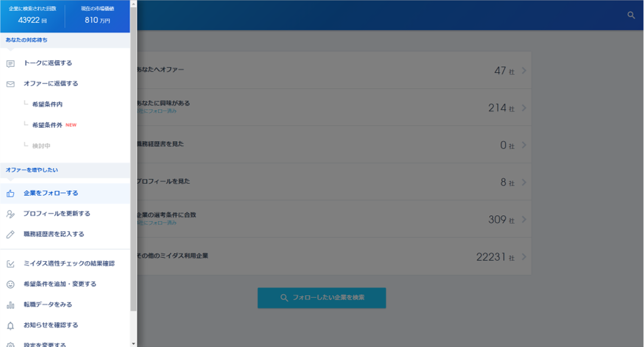
Task: Click the envelope icon for オファーに返信する
Action: pyautogui.click(x=11, y=84)
